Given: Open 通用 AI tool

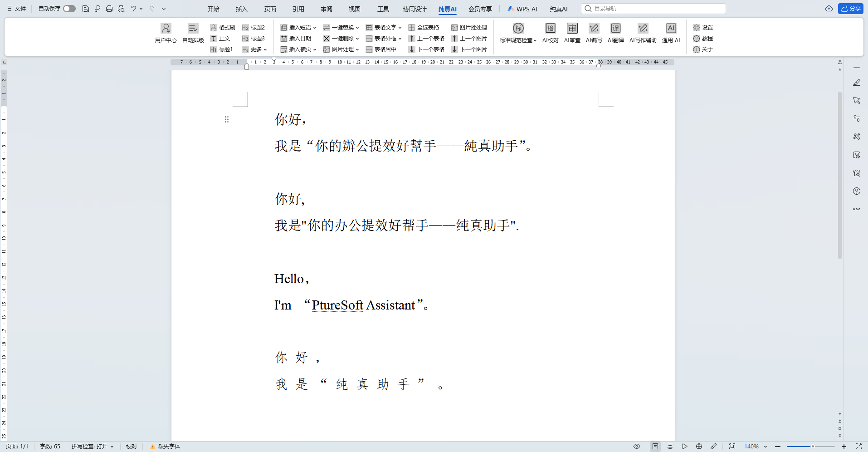Looking at the screenshot, I should (x=671, y=33).
